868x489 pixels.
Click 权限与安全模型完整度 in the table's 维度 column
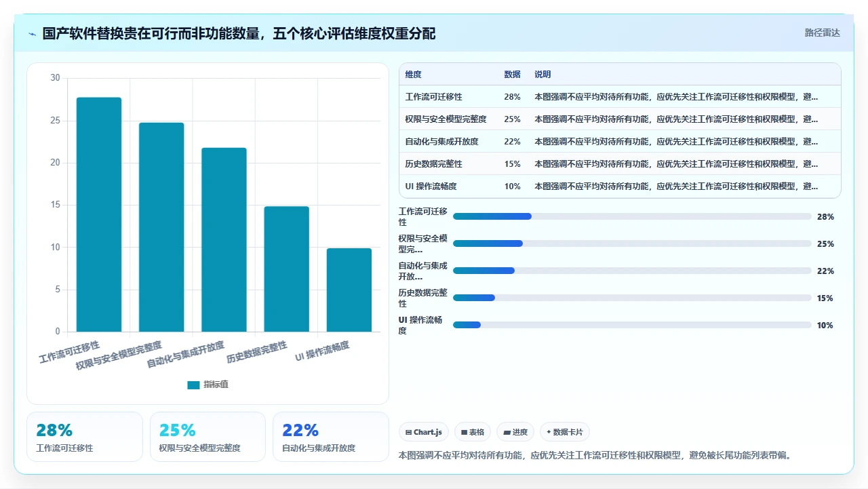coord(446,119)
